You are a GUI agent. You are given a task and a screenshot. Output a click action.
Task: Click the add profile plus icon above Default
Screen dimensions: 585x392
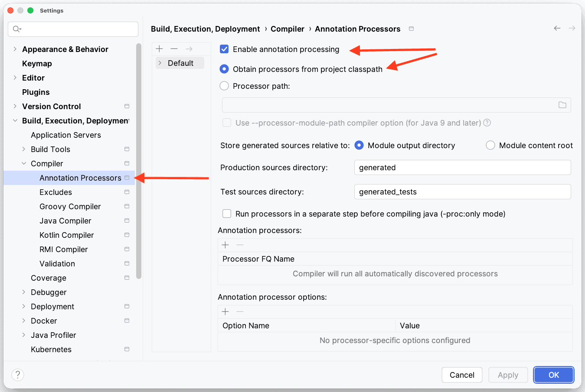(x=160, y=49)
